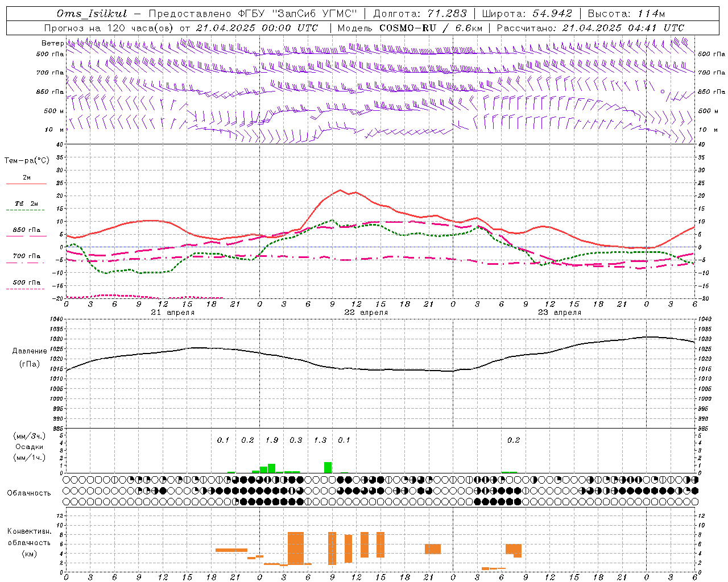Click the Td 2м dew point legend label

coord(27,203)
